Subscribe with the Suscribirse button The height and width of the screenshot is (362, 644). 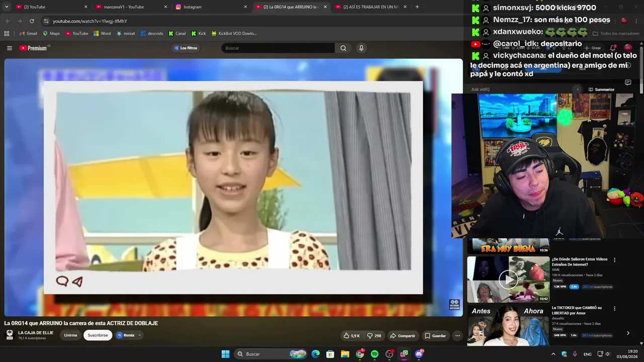98,335
